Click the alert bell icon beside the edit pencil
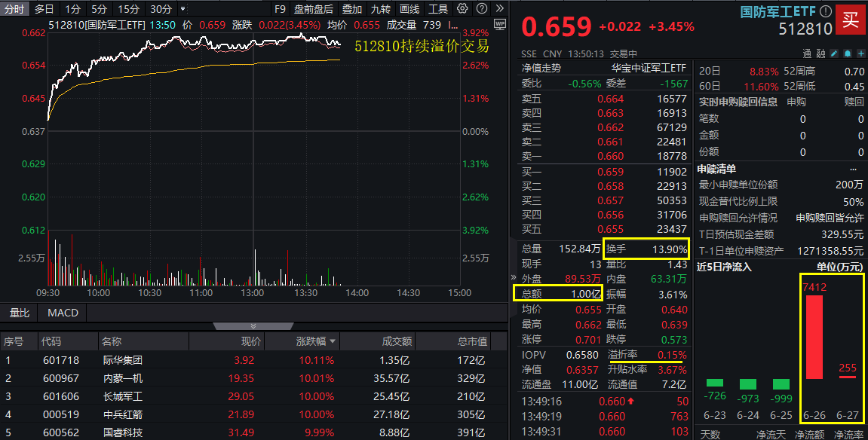 (847, 53)
